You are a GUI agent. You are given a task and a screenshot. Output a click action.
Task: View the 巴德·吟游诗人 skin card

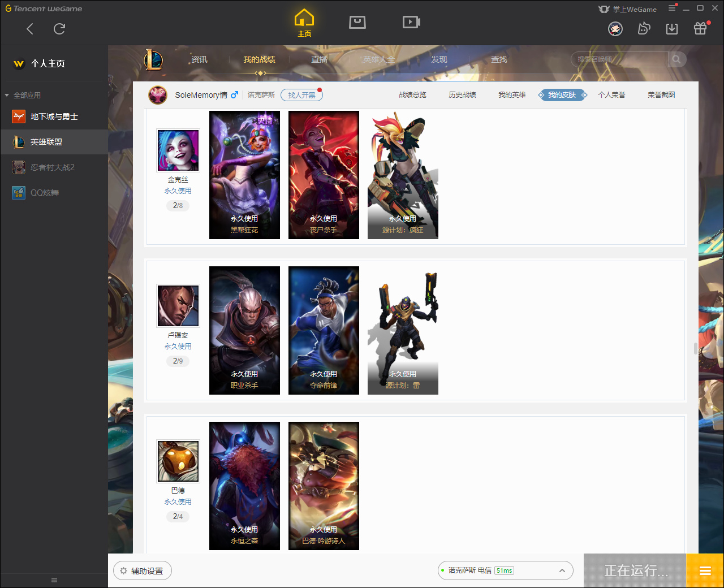324,486
